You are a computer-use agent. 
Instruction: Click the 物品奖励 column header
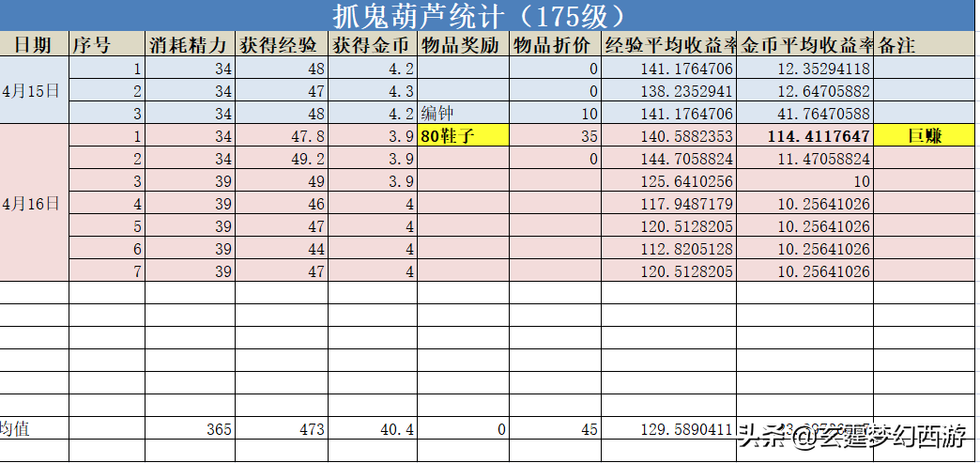click(463, 45)
